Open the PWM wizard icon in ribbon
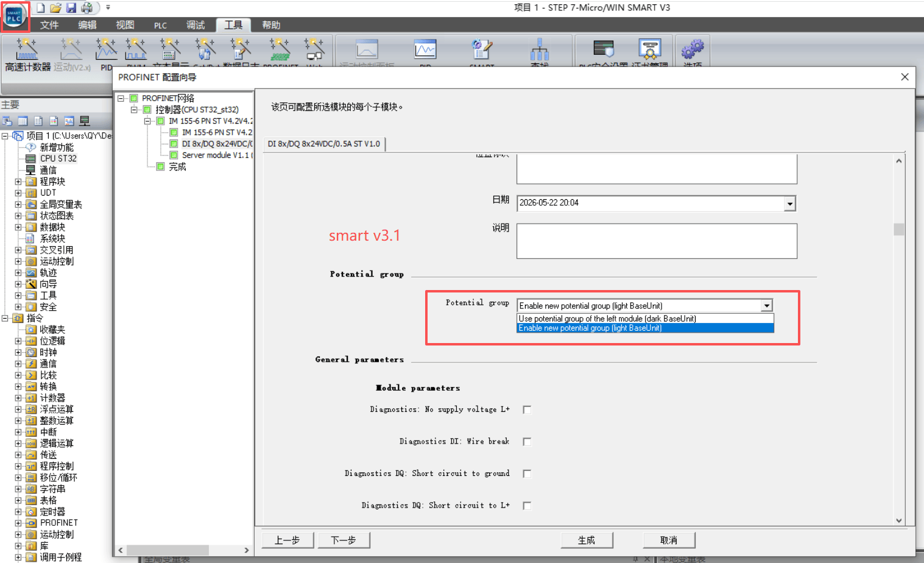 pos(136,50)
